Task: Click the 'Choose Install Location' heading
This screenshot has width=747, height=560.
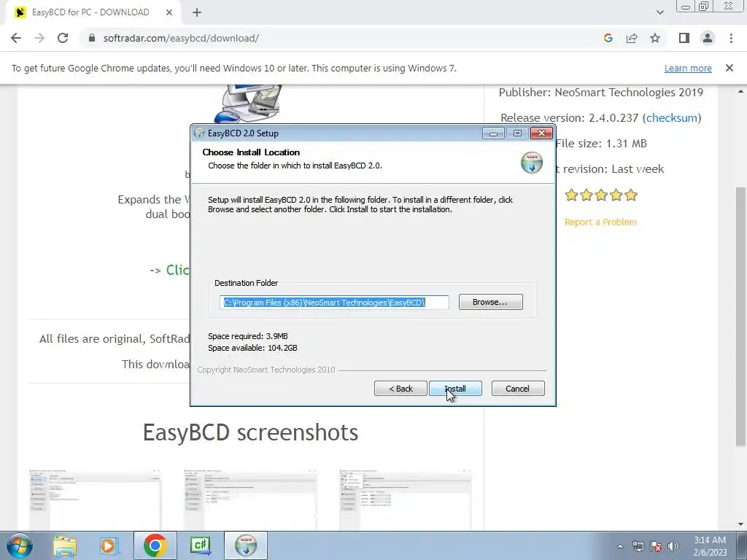Action: pos(251,152)
